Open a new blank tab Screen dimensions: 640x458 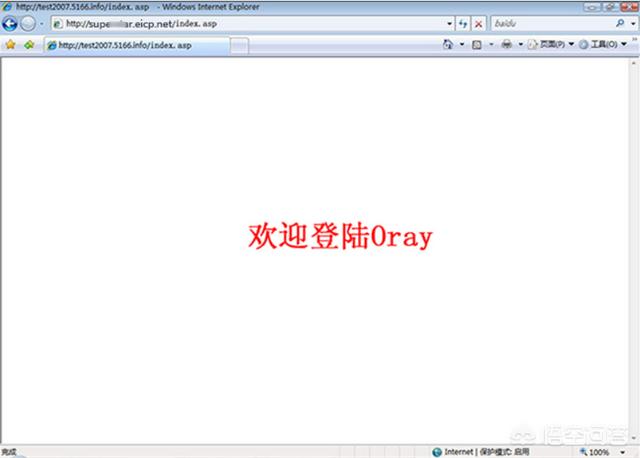point(240,45)
